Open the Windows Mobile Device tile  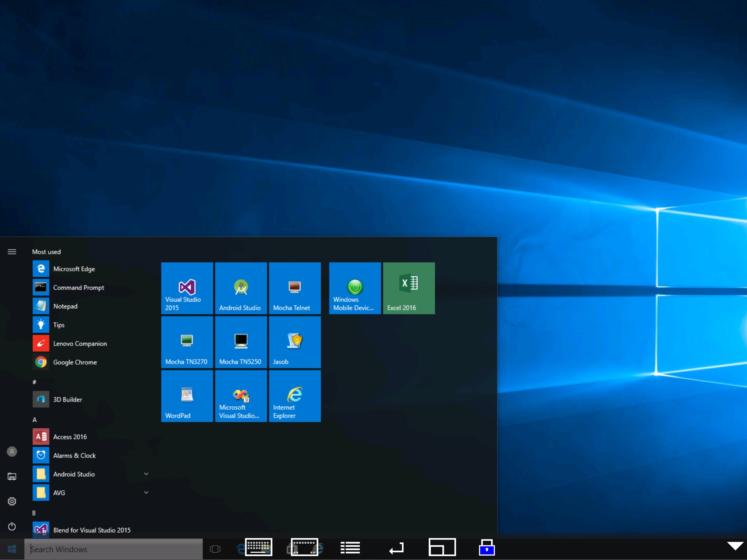click(355, 288)
